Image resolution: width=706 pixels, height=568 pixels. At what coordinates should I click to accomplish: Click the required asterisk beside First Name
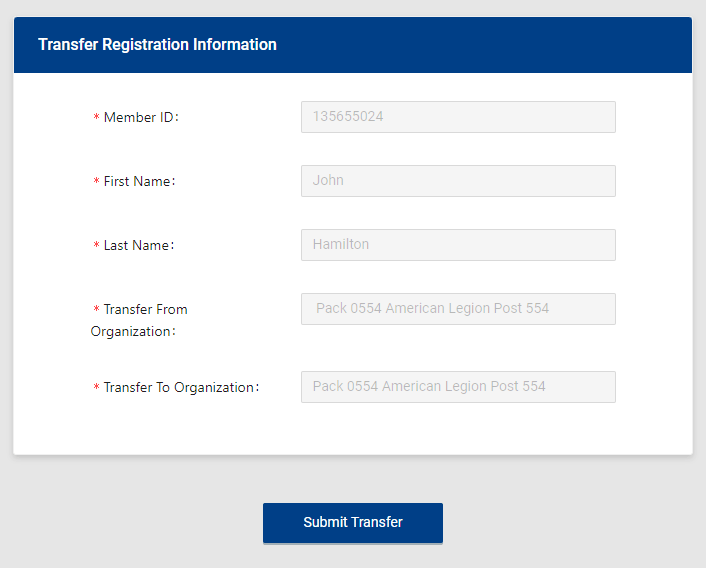click(x=96, y=183)
